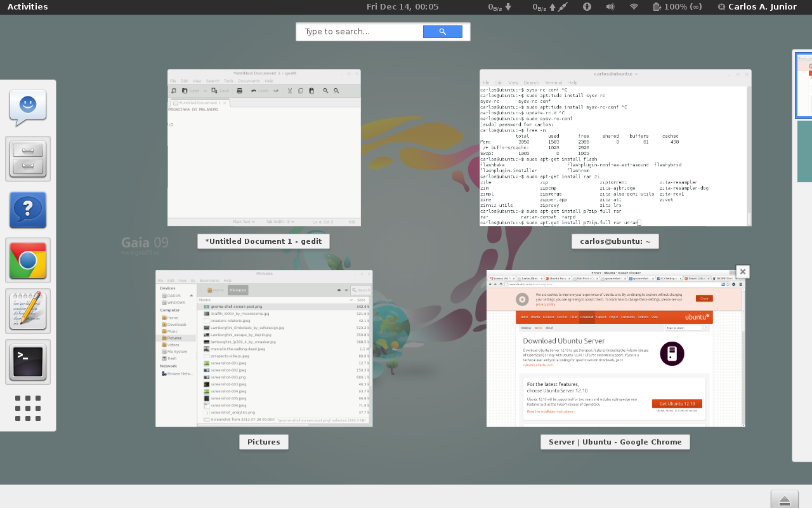The height and width of the screenshot is (508, 812).
Task: Open the Empathy chat app from the dash
Action: 28,108
